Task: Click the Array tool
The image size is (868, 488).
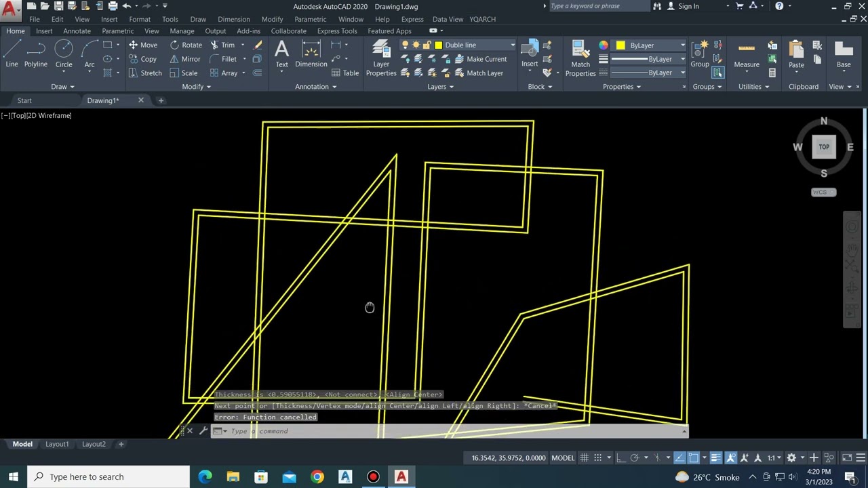Action: click(x=224, y=73)
